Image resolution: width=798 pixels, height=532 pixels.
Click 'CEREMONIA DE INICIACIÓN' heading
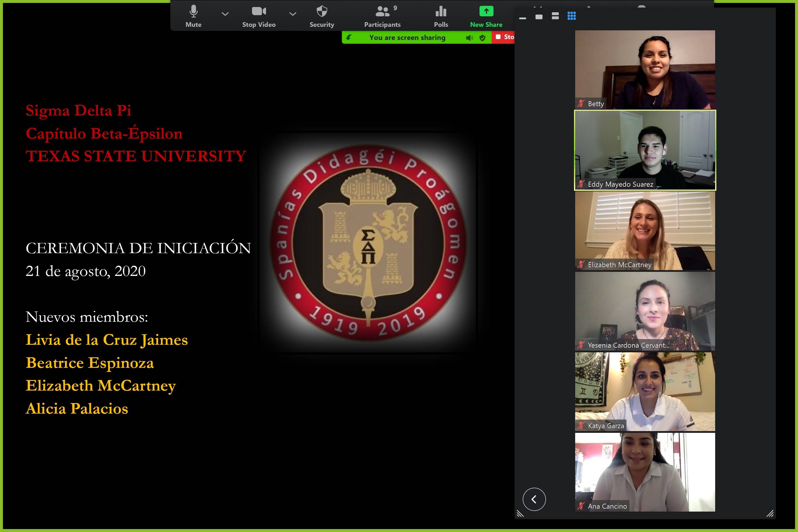(x=138, y=247)
